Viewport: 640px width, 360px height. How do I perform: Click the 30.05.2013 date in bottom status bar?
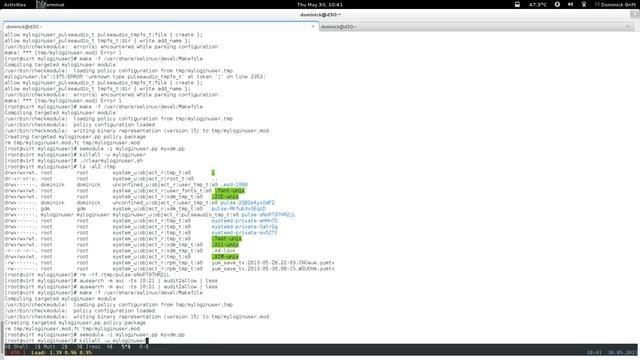pos(622,353)
